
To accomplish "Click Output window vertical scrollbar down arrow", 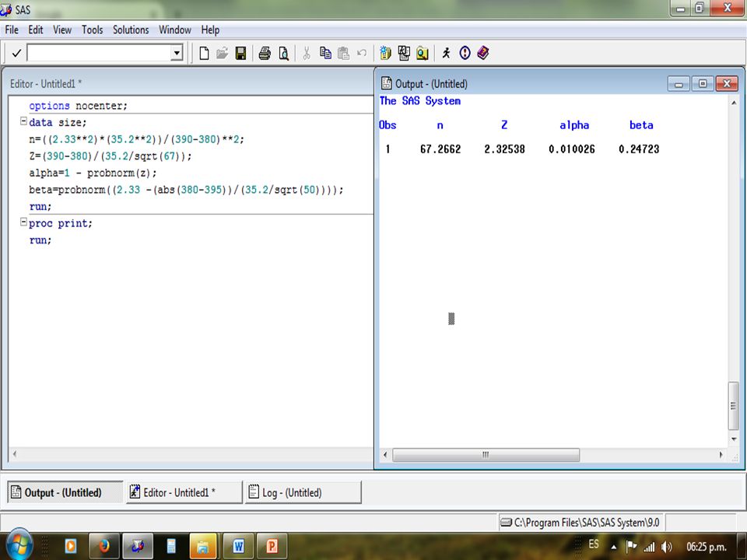I will [x=734, y=439].
